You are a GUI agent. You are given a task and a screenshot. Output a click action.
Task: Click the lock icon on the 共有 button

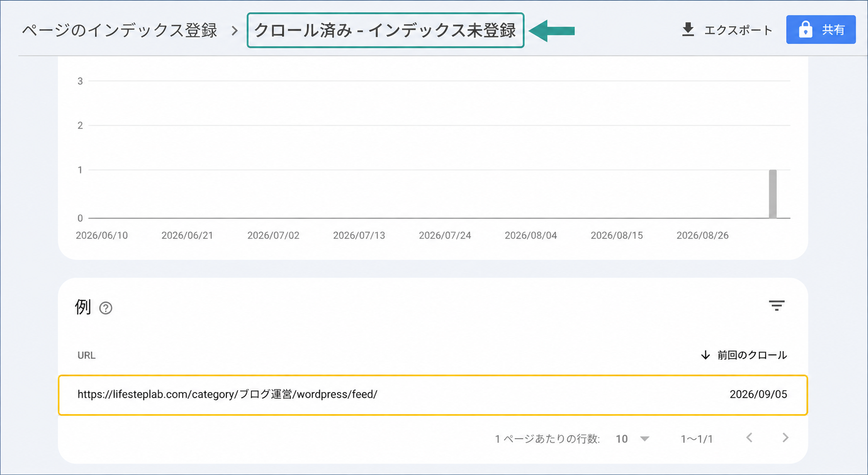point(806,29)
